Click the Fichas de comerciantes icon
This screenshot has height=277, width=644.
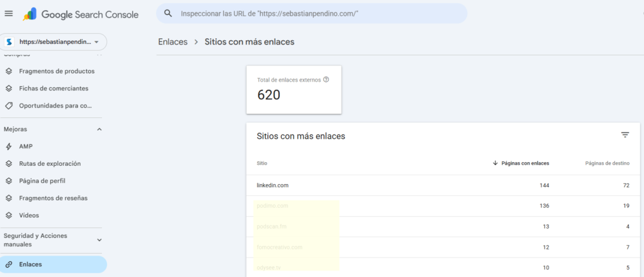pos(9,89)
